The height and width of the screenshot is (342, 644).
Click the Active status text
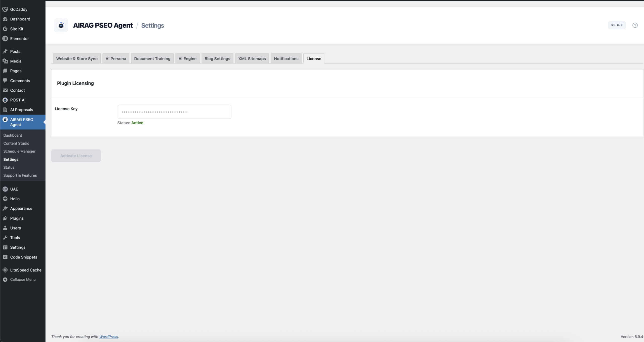[137, 123]
